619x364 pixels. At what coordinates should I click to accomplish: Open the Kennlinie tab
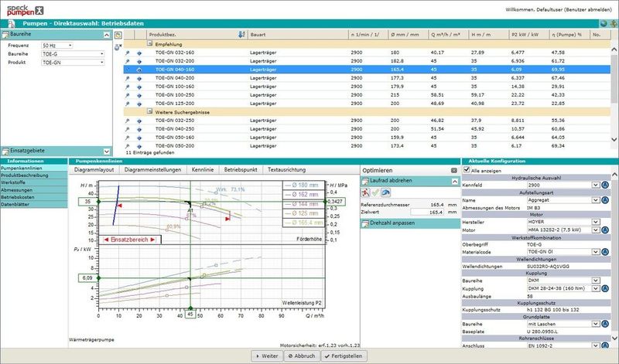coord(203,169)
